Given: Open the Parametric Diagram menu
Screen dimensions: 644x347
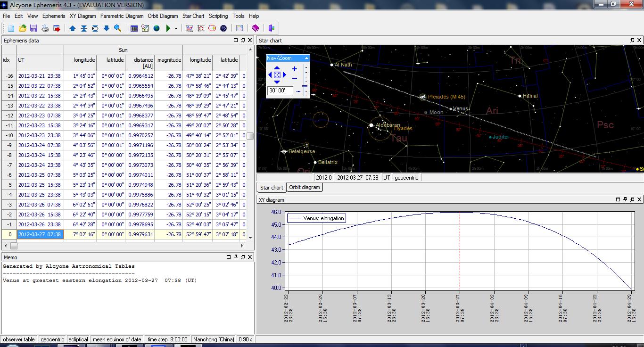Looking at the screenshot, I should click(122, 16).
